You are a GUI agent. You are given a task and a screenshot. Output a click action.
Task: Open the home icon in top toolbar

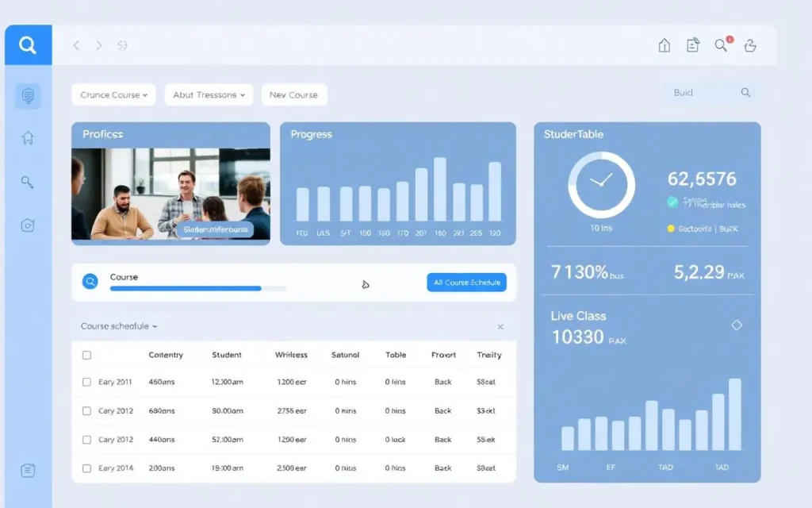(x=665, y=46)
